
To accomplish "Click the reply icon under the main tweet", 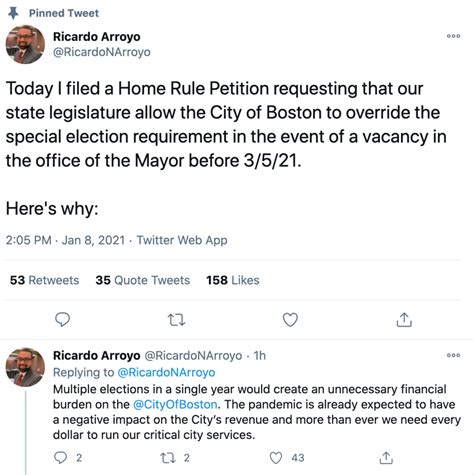I will pos(62,320).
